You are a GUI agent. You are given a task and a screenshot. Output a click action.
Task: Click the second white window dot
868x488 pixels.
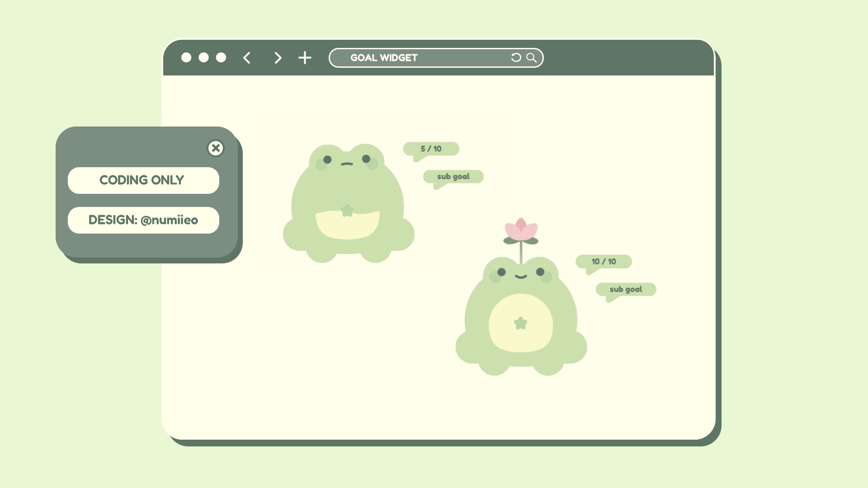(203, 57)
